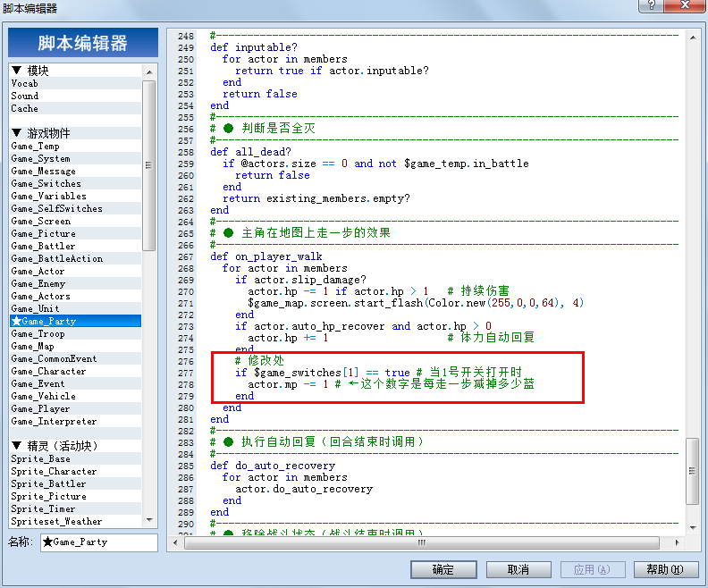Select the highlighted ★Game_Party script
708x588 pixels.
click(75, 322)
